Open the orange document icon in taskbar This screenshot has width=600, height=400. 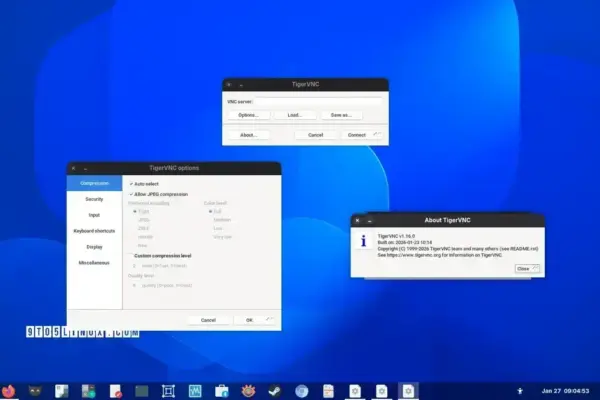[x=328, y=391]
